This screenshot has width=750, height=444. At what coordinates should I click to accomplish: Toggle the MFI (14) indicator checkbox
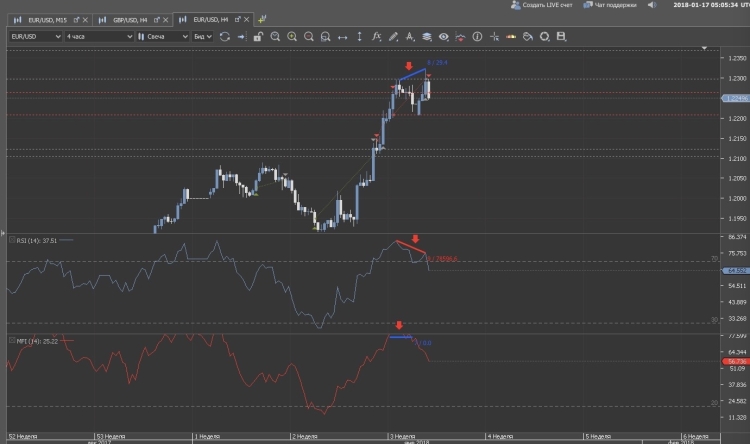click(x=12, y=340)
